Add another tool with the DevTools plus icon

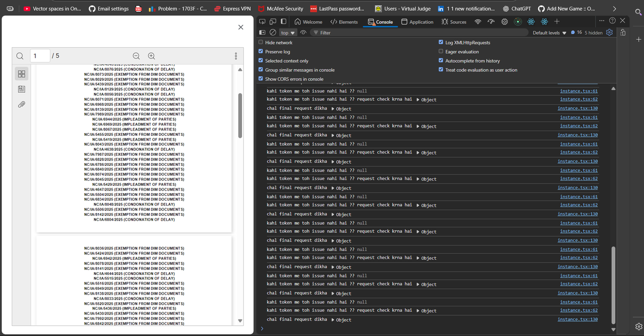tap(557, 22)
